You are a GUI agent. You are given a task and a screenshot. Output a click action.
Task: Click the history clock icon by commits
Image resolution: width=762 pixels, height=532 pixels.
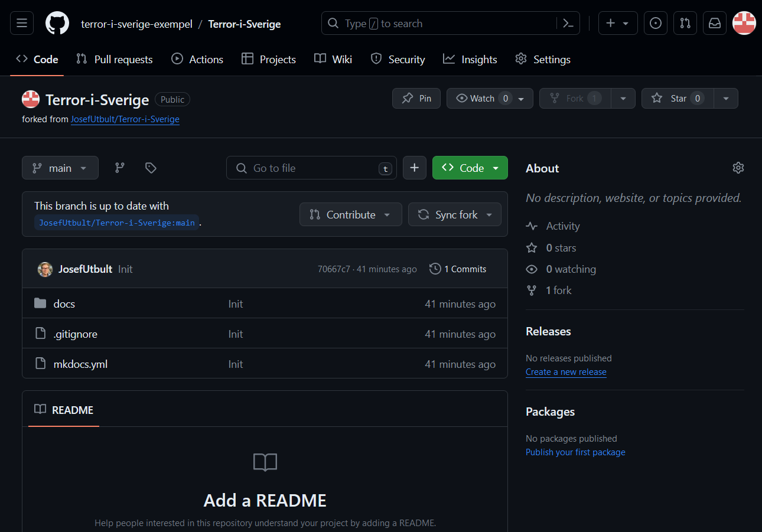[x=435, y=269]
